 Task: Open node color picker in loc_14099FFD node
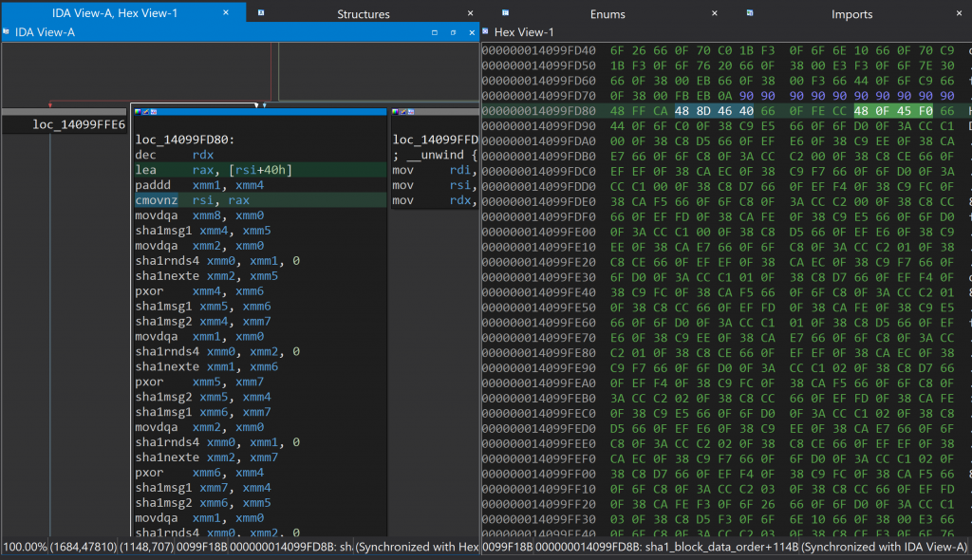coord(395,112)
